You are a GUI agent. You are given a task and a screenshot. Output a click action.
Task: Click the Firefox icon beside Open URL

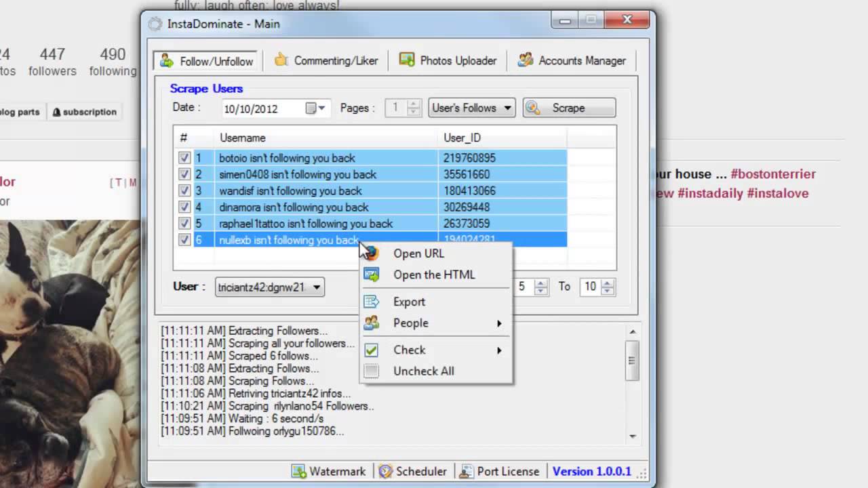click(372, 253)
